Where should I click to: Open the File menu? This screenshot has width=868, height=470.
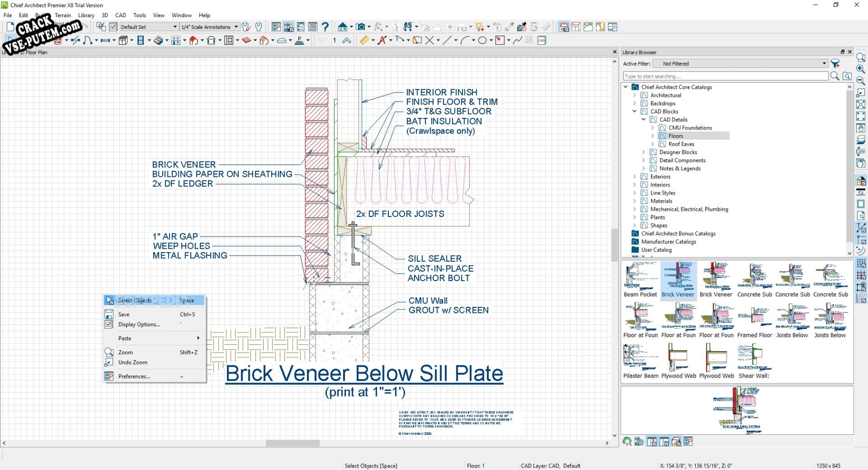tap(8, 15)
